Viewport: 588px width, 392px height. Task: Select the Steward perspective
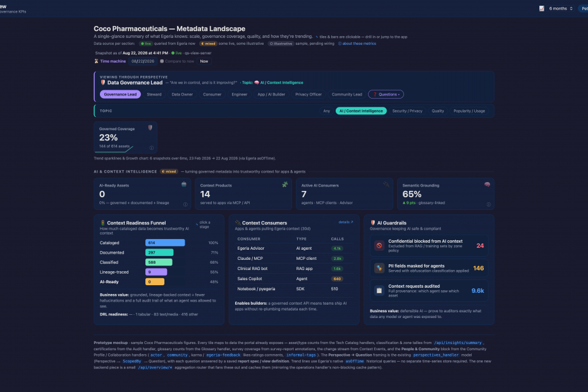(154, 95)
